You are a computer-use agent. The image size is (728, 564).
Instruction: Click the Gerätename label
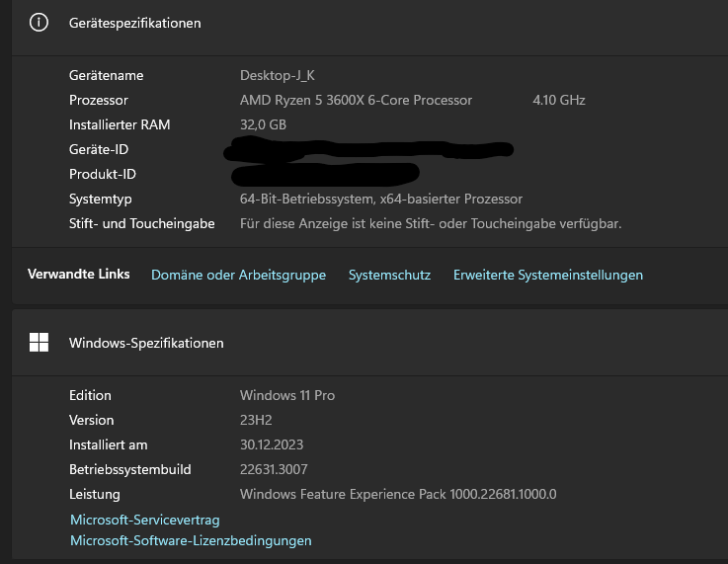coord(107,75)
